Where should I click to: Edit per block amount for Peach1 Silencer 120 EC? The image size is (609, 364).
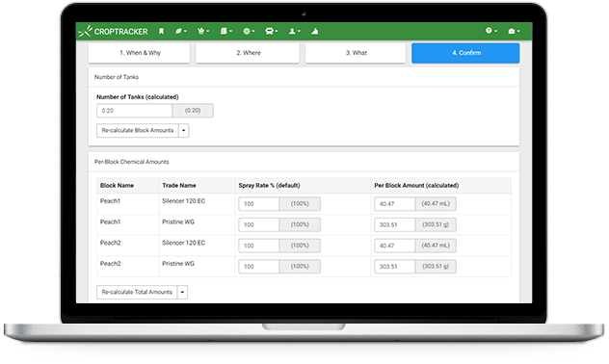pos(395,204)
